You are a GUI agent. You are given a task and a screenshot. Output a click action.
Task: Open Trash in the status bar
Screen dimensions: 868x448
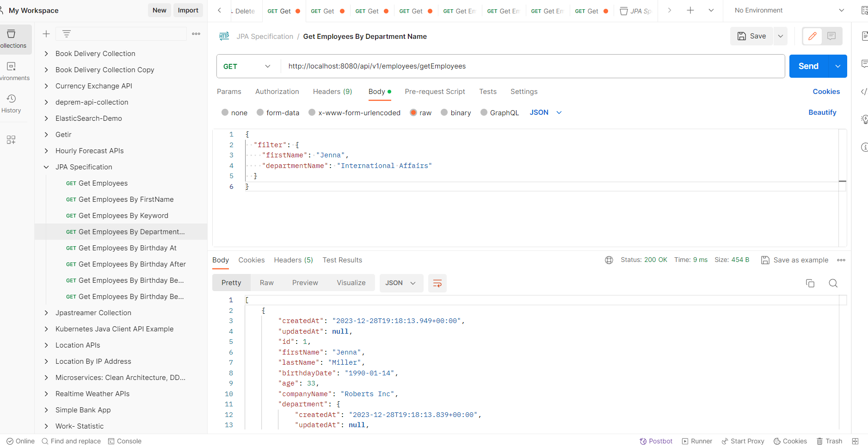[829, 441]
